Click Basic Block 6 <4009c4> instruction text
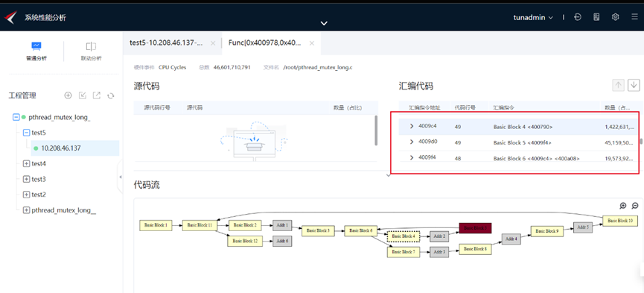The image size is (644, 293). tap(536, 158)
